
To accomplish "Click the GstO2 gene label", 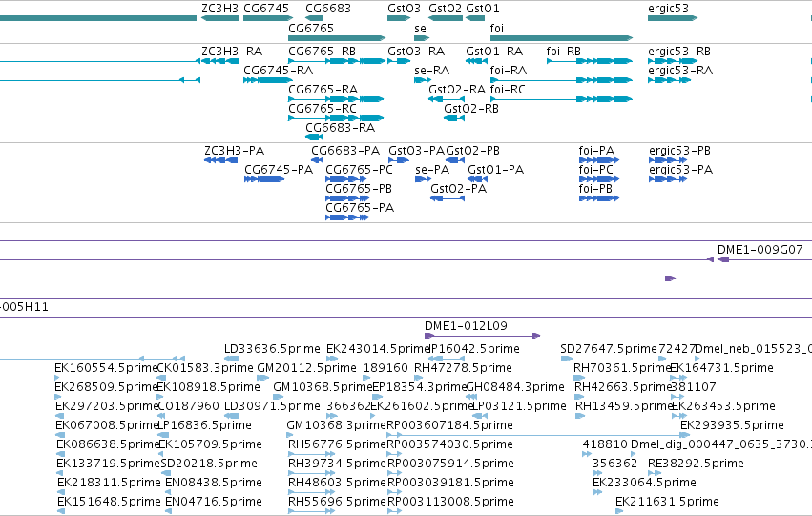I will coord(445,9).
